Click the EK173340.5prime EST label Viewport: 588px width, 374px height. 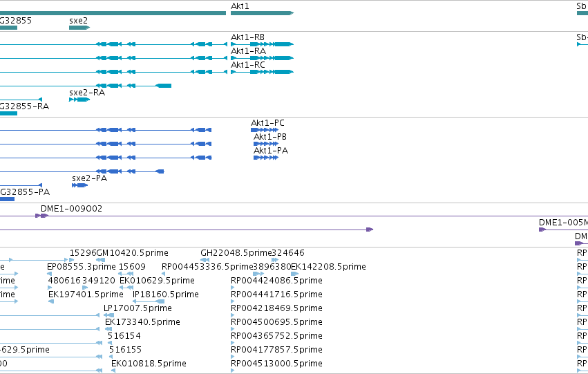[142, 322]
